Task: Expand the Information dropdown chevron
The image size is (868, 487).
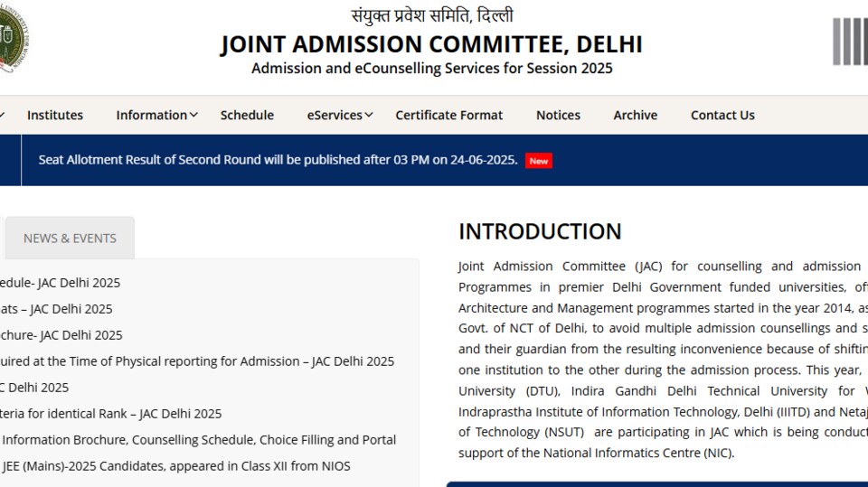Action: [x=193, y=115]
